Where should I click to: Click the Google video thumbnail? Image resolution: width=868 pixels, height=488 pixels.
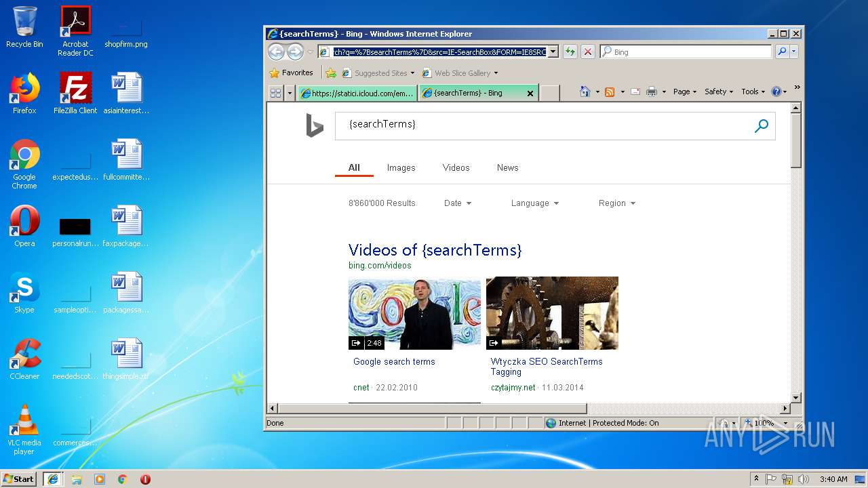point(414,313)
